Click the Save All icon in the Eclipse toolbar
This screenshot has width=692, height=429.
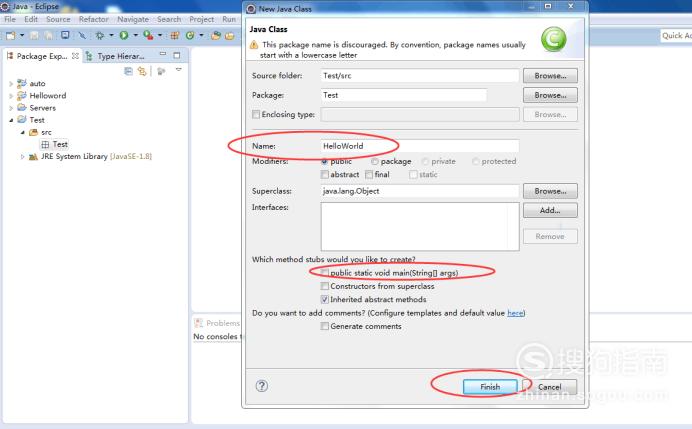[x=49, y=35]
